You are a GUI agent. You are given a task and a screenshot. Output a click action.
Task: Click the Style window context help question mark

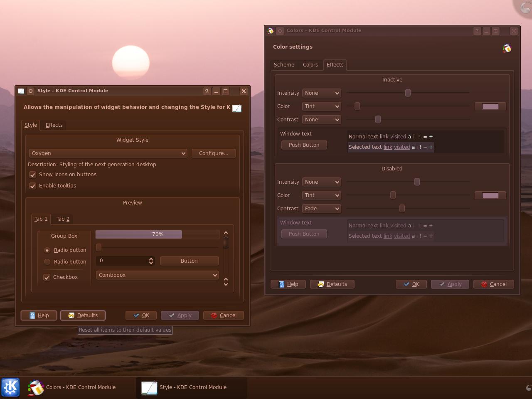click(207, 91)
